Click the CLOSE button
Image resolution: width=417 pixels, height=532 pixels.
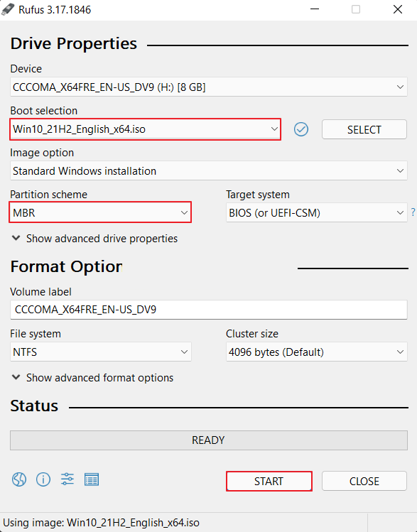point(364,481)
